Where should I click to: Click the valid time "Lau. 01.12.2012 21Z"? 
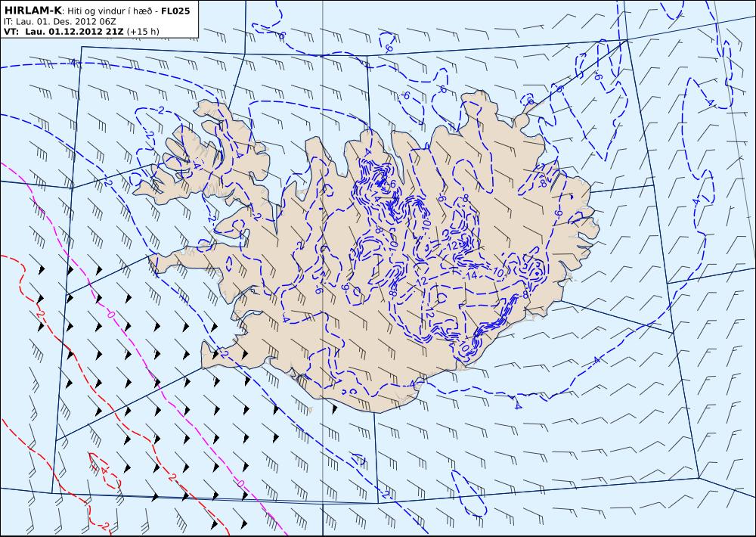(x=74, y=32)
